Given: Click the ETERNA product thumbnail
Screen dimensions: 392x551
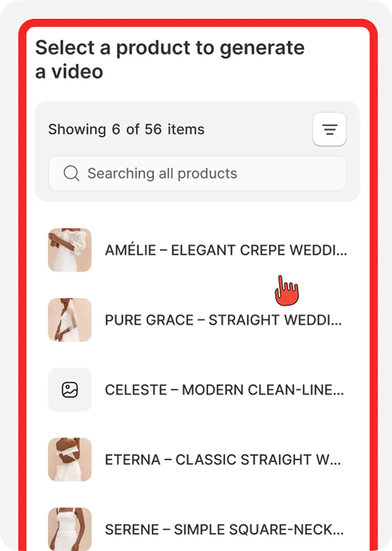Looking at the screenshot, I should click(70, 459).
